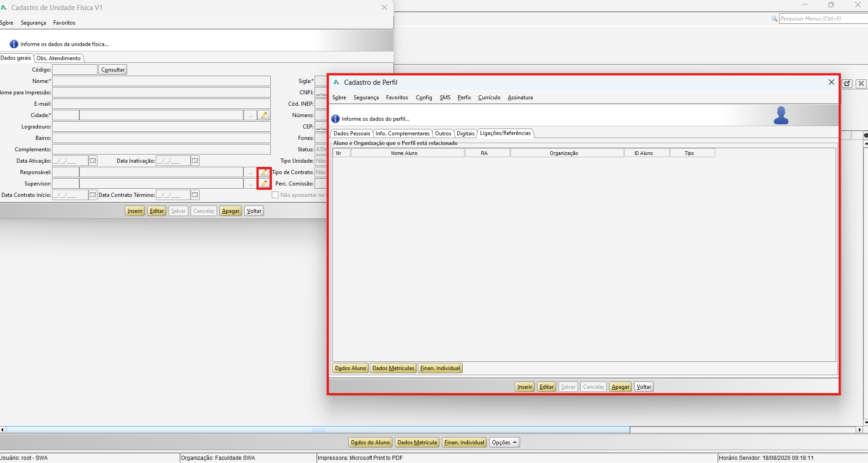Click the Dados Aluno button

coord(351,368)
